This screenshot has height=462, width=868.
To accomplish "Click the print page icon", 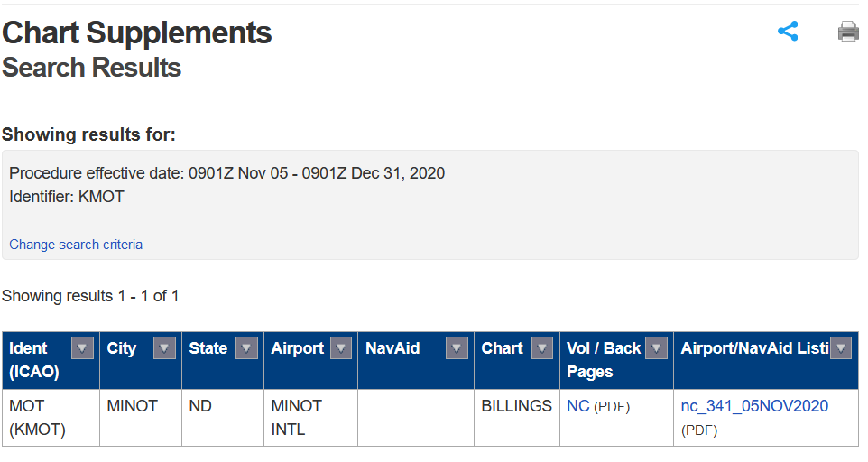I will pyautogui.click(x=848, y=32).
